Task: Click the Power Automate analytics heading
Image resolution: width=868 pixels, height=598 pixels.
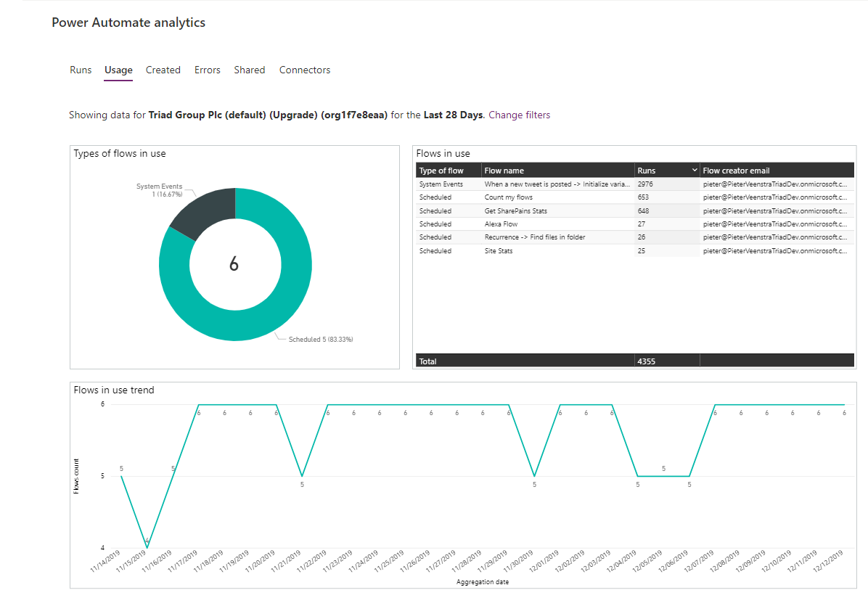Action: 128,22
